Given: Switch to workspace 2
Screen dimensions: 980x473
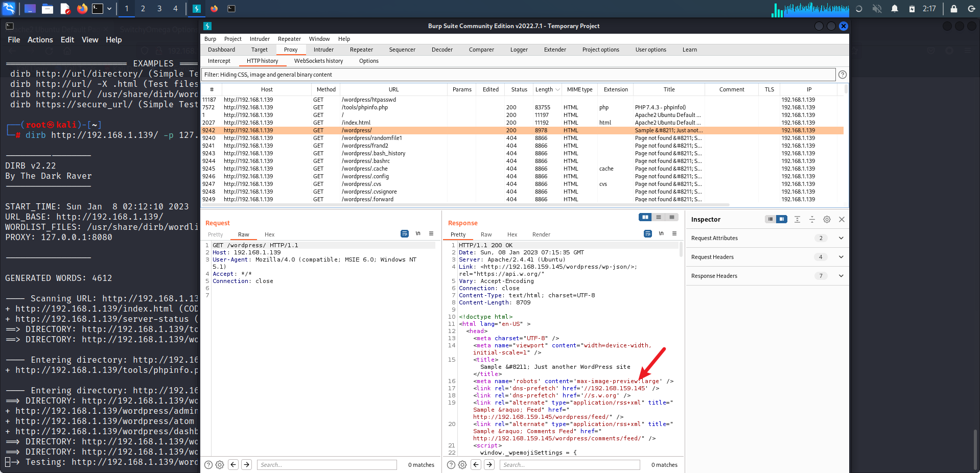Looking at the screenshot, I should pyautogui.click(x=143, y=9).
